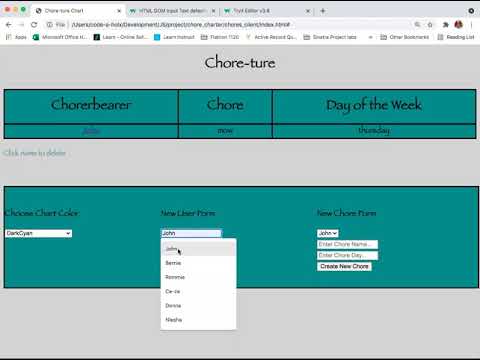Click the New Chore Form heading
480x360 pixels.
(346, 213)
